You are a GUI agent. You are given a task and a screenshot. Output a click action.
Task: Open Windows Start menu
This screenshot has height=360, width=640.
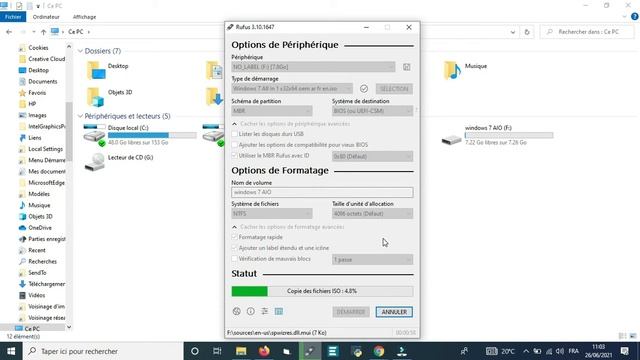coord(11,351)
